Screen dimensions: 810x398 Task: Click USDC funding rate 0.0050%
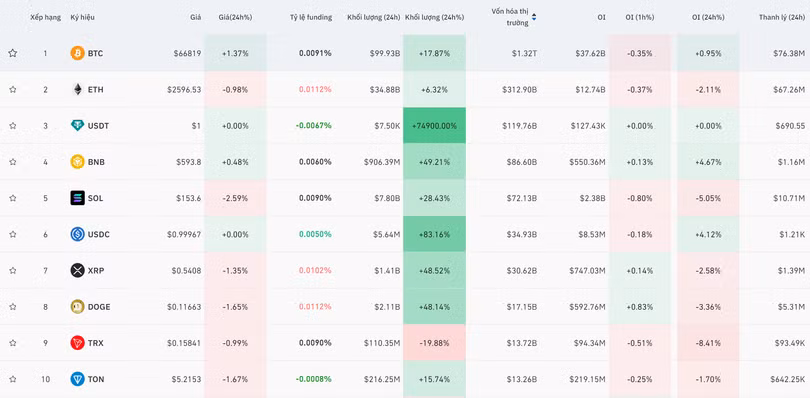(x=315, y=234)
